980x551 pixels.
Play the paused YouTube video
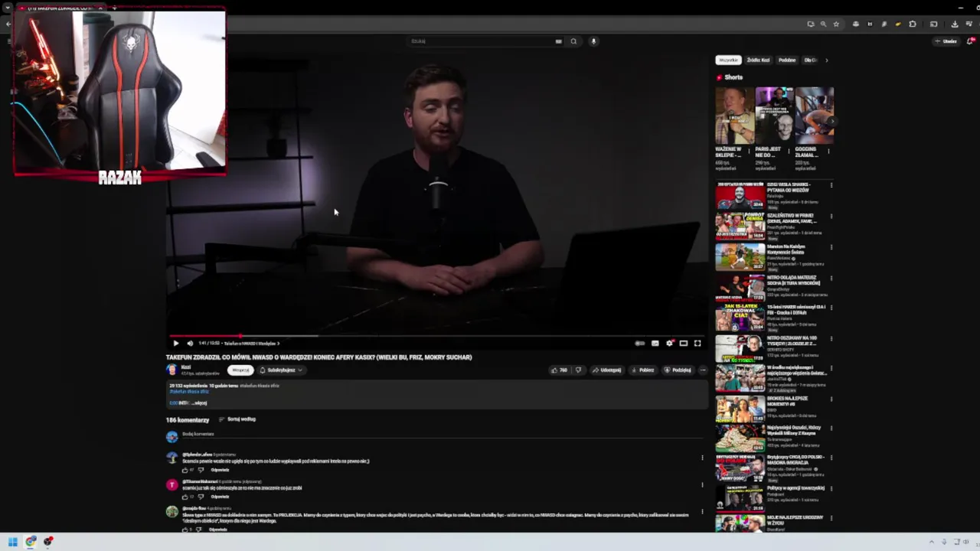(175, 344)
